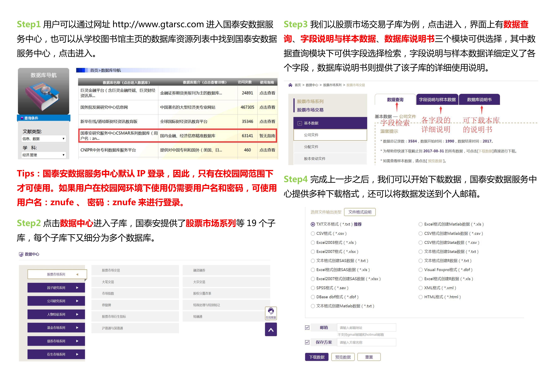
Task: Select Visual Foxpro格式 (*.dbf) option
Action: tap(420, 270)
